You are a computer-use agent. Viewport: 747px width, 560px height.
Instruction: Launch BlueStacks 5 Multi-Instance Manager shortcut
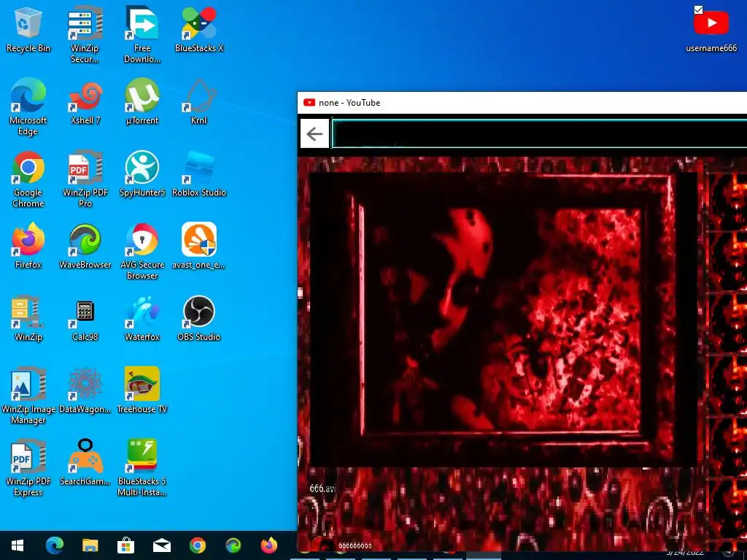click(142, 469)
